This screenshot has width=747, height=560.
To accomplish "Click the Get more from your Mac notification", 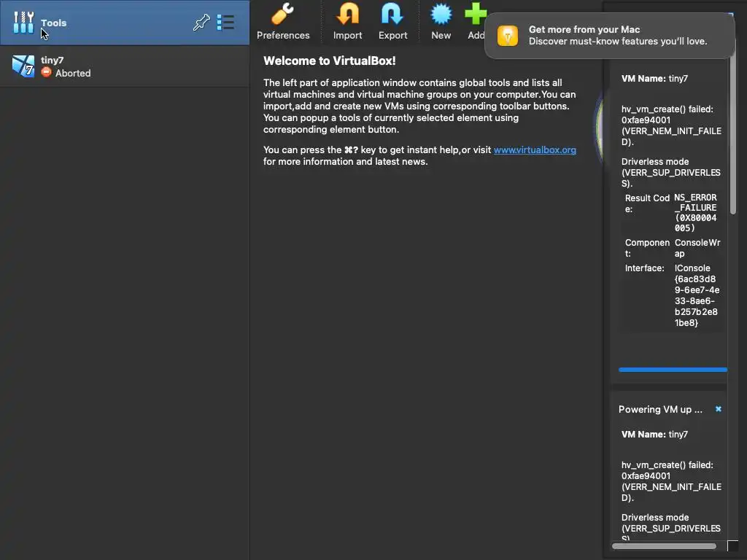I will pos(609,36).
